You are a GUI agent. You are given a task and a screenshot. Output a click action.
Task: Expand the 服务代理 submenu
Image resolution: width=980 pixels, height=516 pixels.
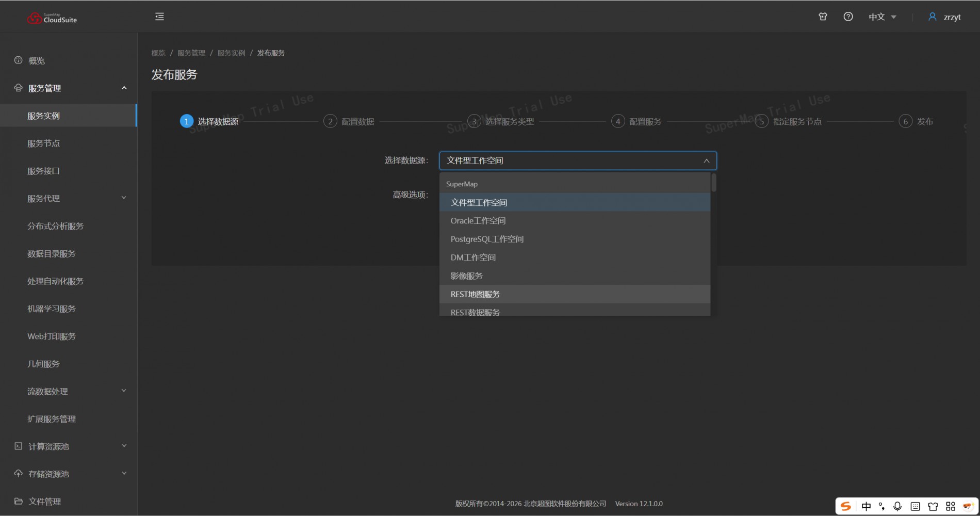pos(69,198)
